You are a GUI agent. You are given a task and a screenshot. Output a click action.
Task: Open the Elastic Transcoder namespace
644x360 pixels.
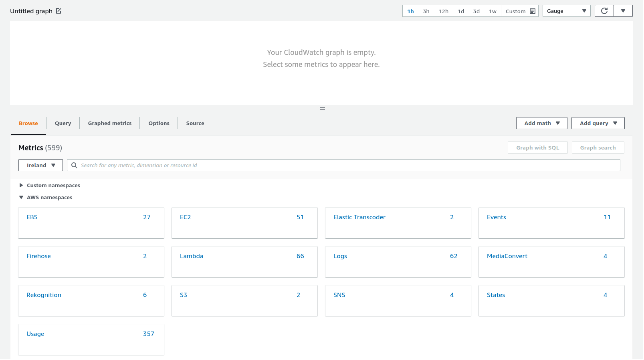point(359,217)
